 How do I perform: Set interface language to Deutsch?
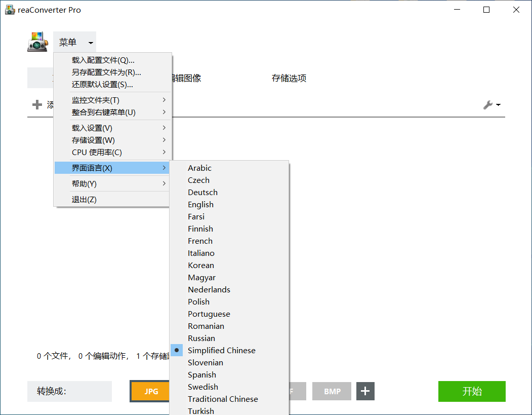[x=229, y=192]
